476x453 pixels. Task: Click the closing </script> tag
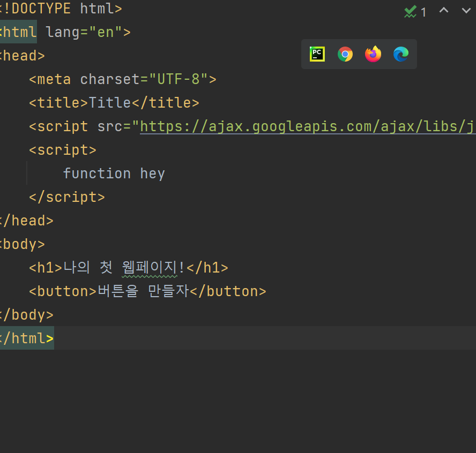tap(67, 197)
